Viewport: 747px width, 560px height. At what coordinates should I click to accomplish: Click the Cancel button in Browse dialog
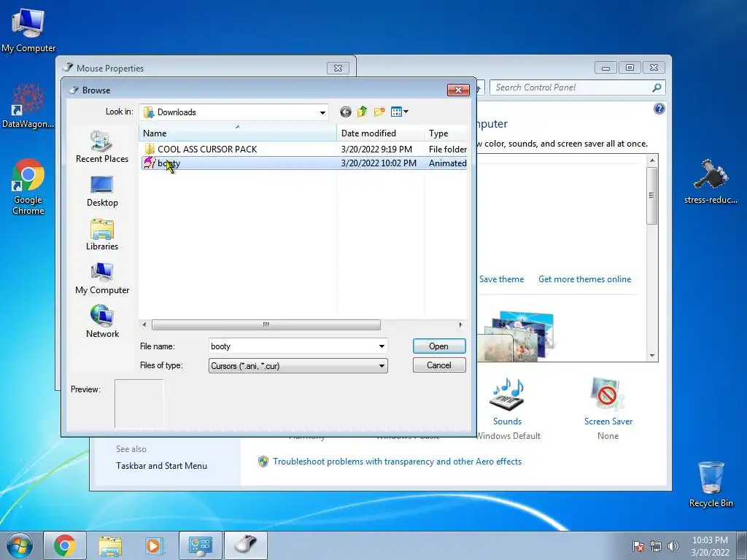(438, 365)
